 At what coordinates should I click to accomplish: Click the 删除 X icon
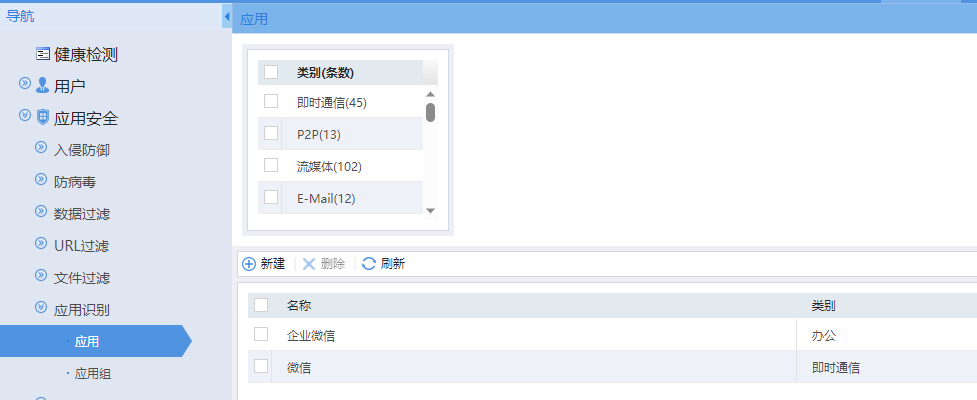(309, 264)
